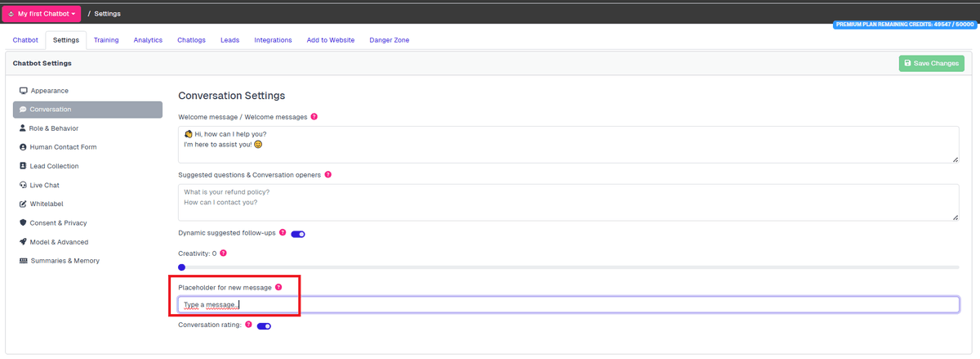Click the Role & Behavior person icon
980x359 pixels.
click(22, 128)
